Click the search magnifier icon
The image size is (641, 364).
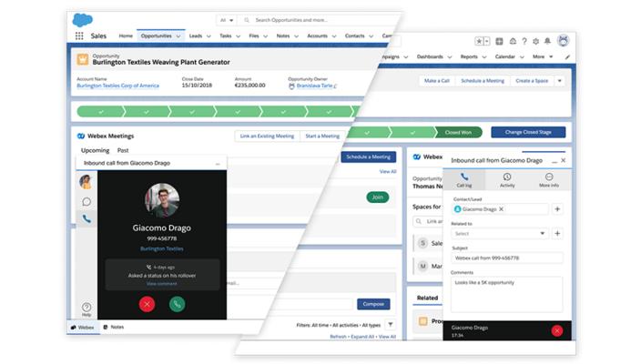247,20
